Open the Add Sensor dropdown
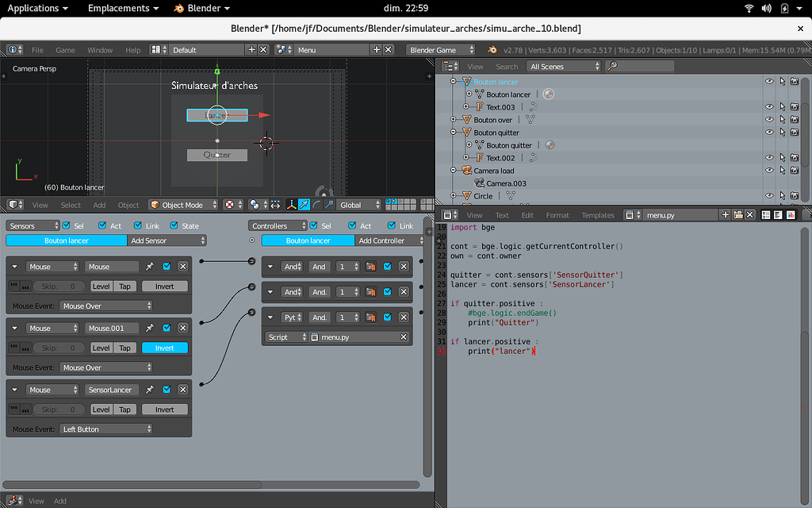This screenshot has height=508, width=812. tap(167, 241)
